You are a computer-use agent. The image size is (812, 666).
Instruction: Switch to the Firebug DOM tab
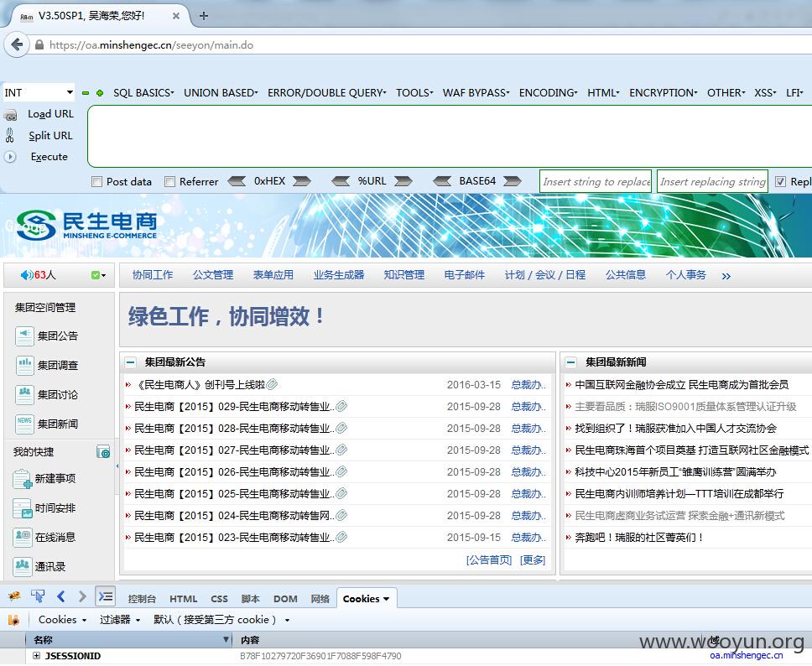pyautogui.click(x=285, y=599)
